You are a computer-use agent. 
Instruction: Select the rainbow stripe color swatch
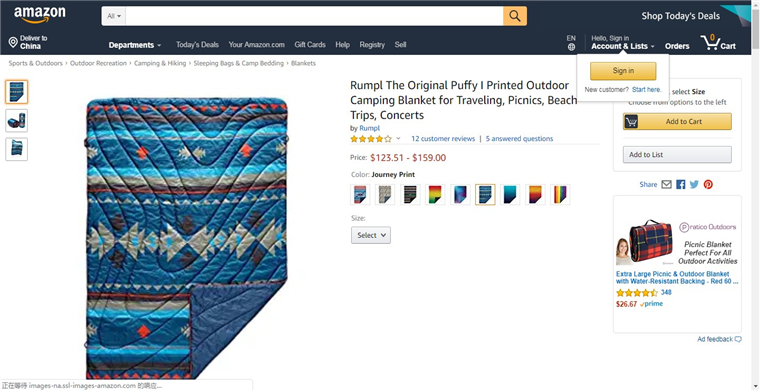point(560,195)
